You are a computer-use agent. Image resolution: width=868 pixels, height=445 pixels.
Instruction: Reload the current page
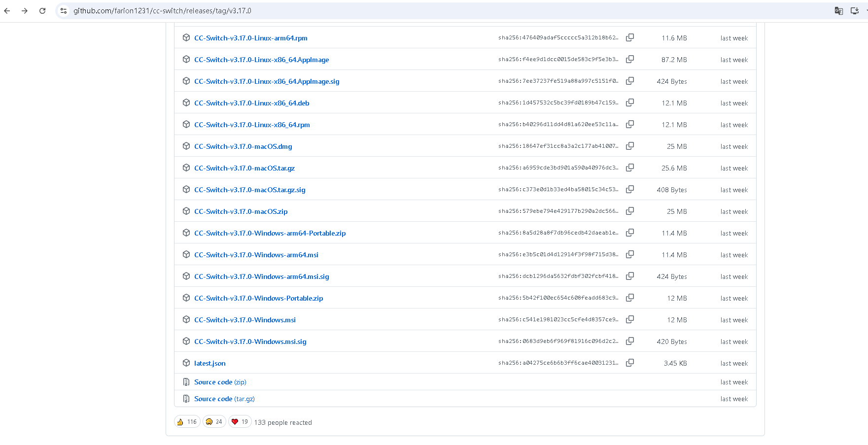click(x=42, y=11)
